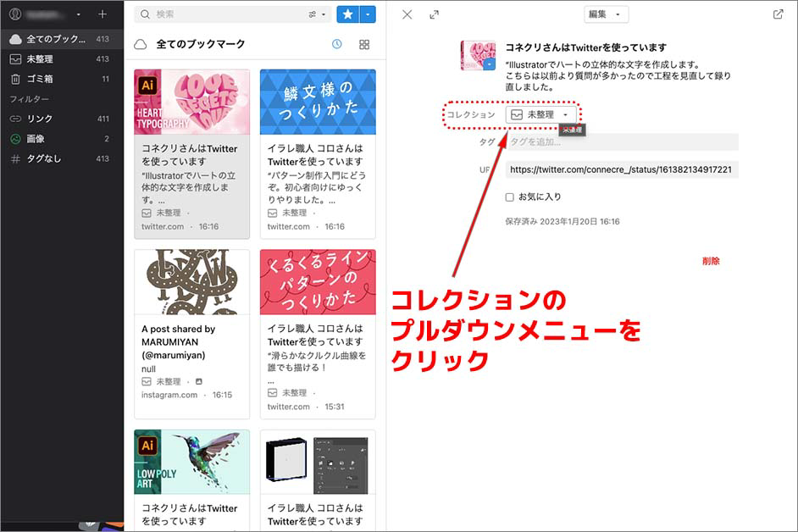Screen dimensions: 798x532
Task: Open ゴミ箱 trash in sidebar
Action: coord(40,79)
